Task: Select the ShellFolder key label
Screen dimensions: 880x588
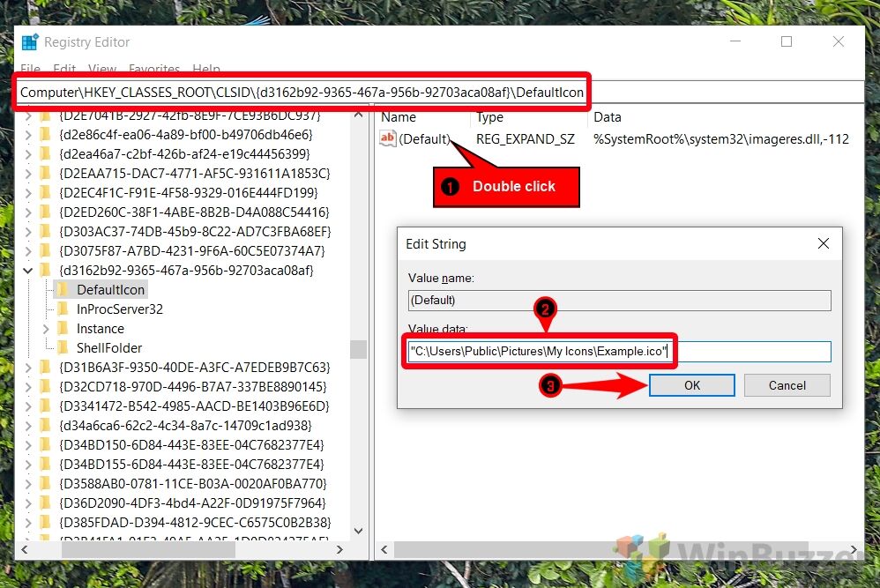Action: [109, 348]
